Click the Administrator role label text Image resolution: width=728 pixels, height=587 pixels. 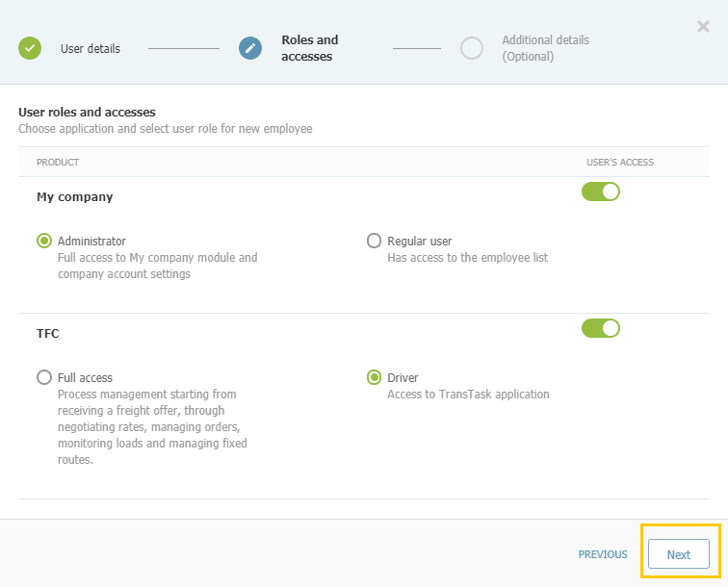pos(91,242)
